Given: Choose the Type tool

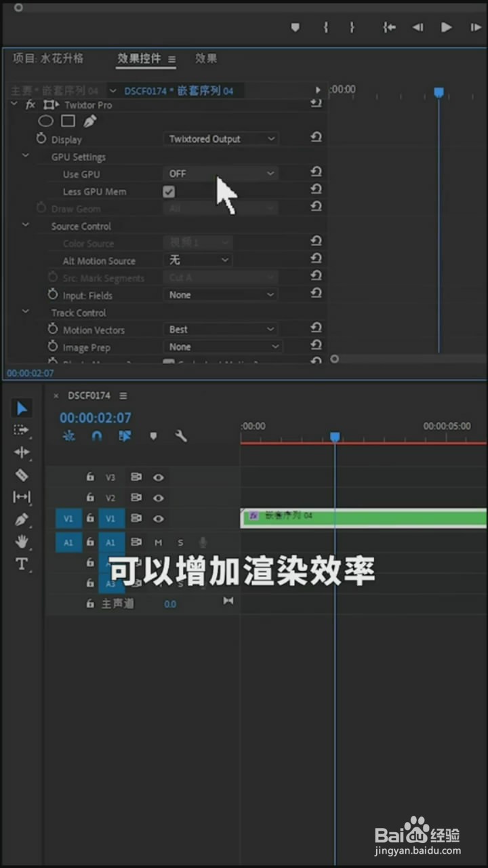Looking at the screenshot, I should pyautogui.click(x=22, y=564).
